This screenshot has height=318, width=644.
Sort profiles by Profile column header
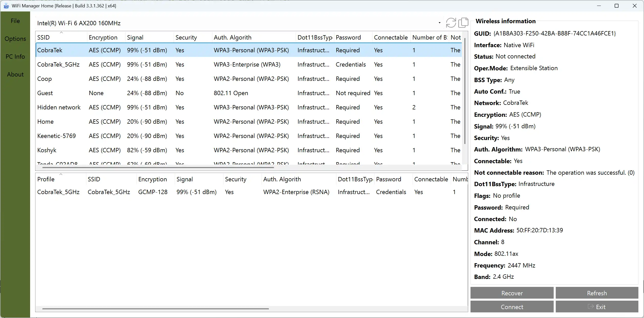tap(46, 179)
